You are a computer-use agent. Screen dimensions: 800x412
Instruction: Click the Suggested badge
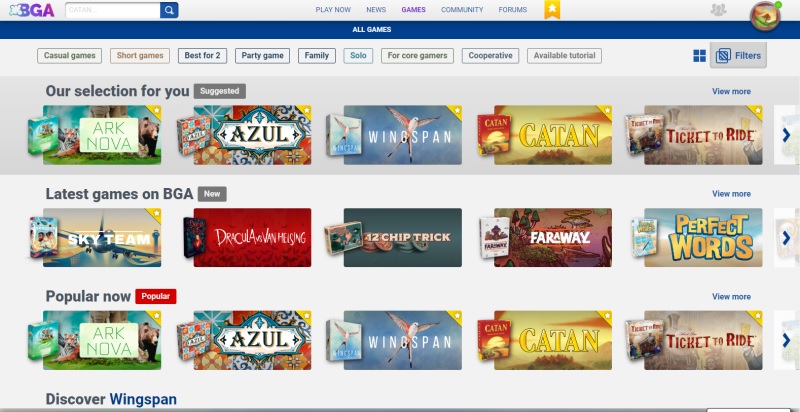[219, 91]
